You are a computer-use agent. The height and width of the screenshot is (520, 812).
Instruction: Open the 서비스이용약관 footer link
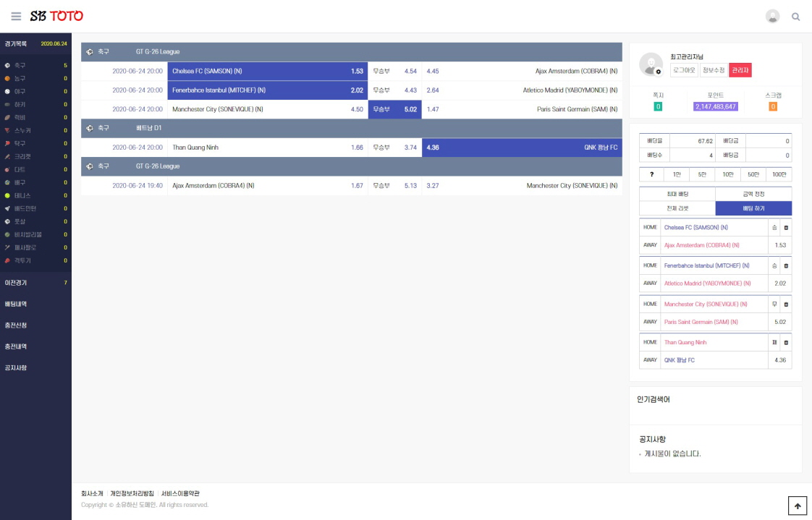point(180,494)
